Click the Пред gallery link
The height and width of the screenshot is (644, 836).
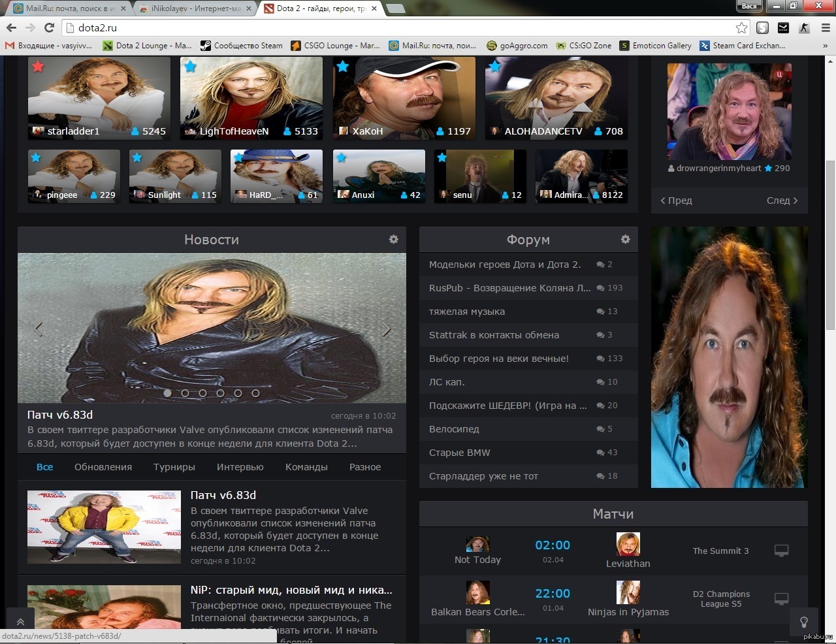click(676, 201)
